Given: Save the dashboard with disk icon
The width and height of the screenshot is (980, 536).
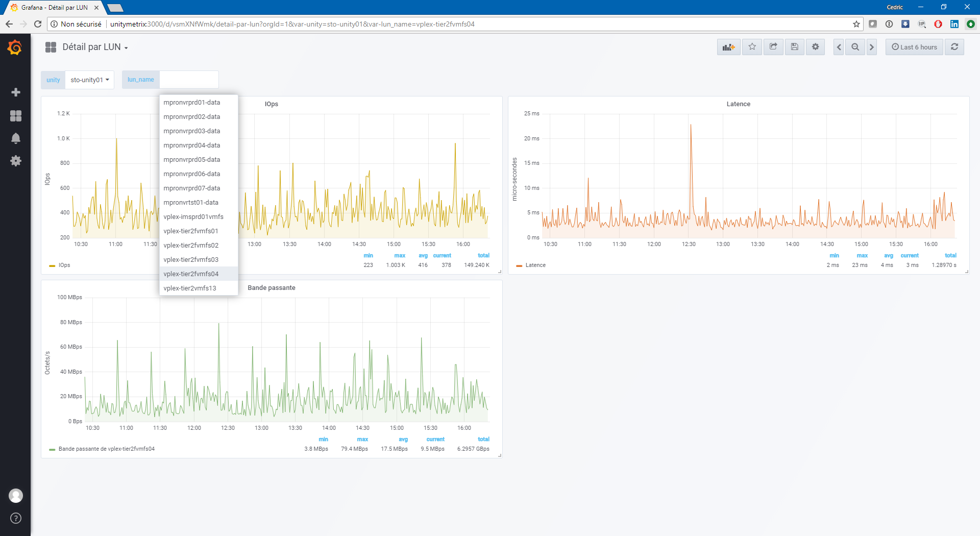Looking at the screenshot, I should (x=794, y=47).
